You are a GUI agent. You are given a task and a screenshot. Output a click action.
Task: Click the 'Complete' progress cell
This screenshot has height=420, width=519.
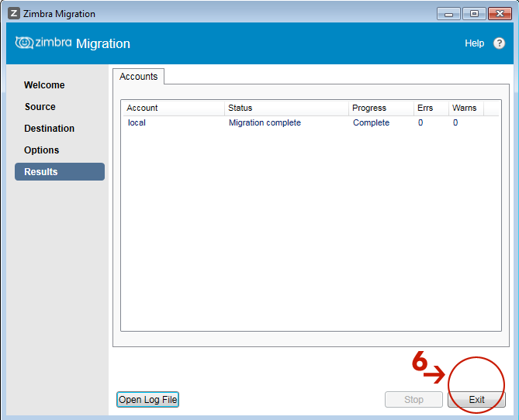click(371, 122)
